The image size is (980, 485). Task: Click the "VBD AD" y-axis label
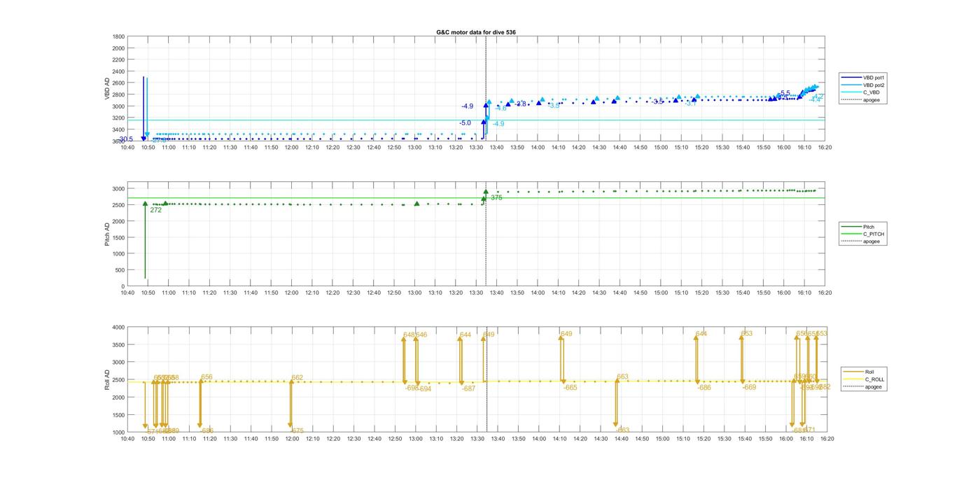click(108, 88)
